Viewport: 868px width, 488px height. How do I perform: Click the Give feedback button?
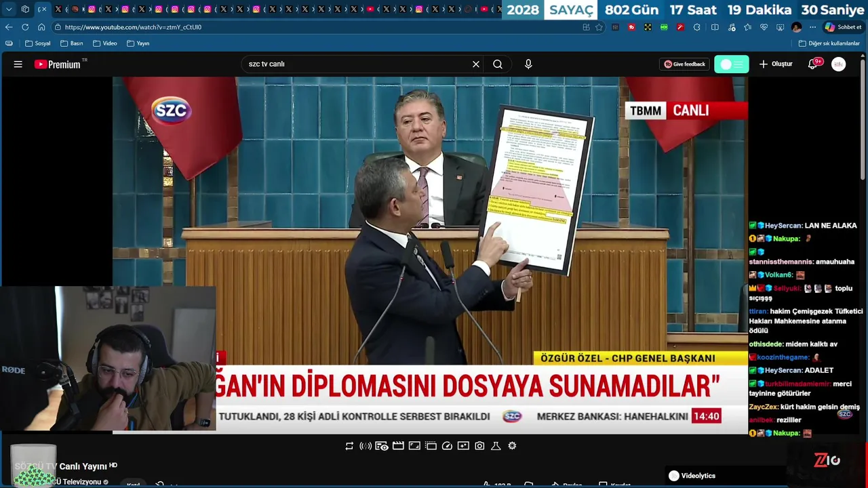click(x=684, y=64)
